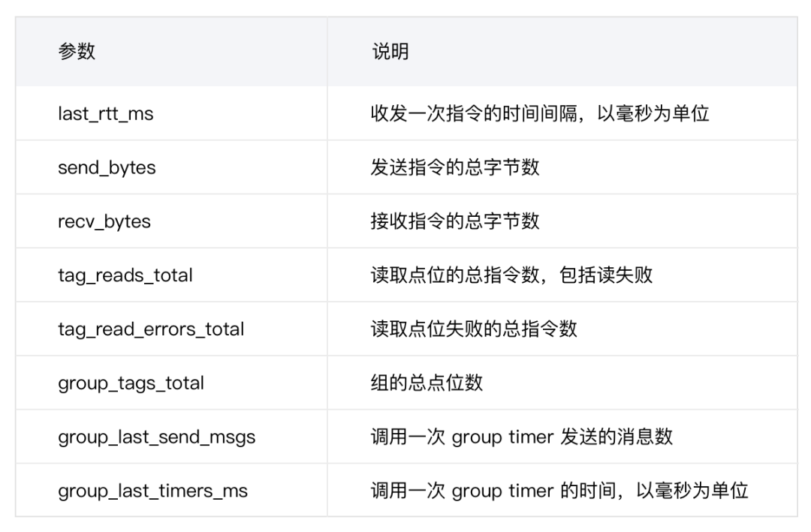This screenshot has height=532, width=811.
Task: Click description 接收指令的总字节数
Action: click(455, 221)
